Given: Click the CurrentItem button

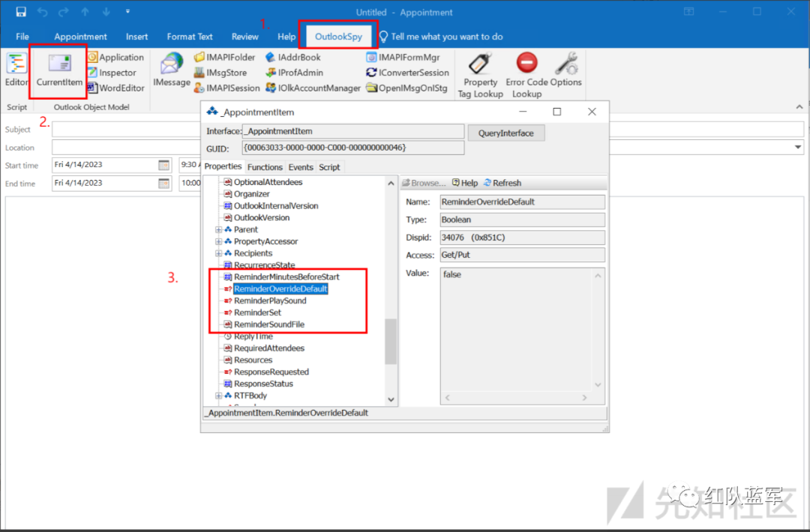Looking at the screenshot, I should [x=59, y=70].
